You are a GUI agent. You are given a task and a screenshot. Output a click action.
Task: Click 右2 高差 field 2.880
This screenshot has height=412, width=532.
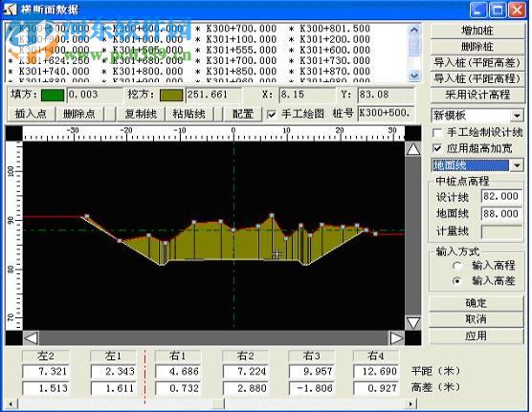246,388
